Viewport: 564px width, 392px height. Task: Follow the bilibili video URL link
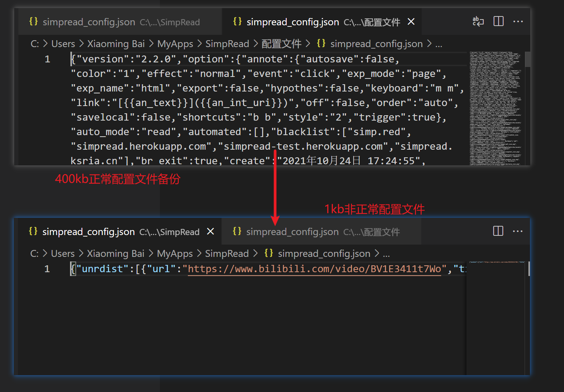(314, 269)
